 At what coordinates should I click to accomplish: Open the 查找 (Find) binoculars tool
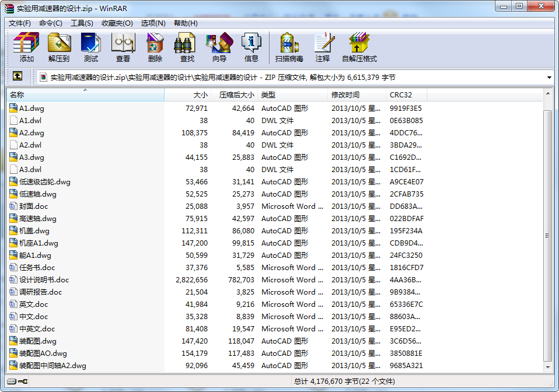[187, 47]
